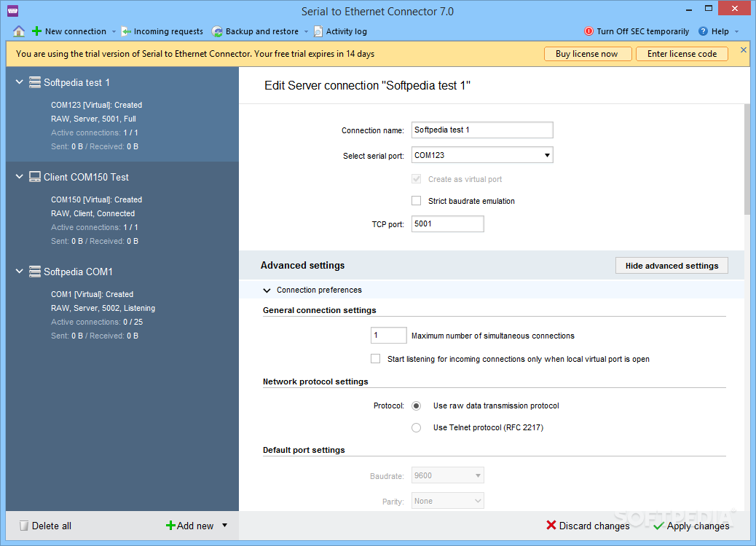Viewport: 756px width, 546px height.
Task: Click 'Active connections: 0 / 25' text
Action: [97, 322]
